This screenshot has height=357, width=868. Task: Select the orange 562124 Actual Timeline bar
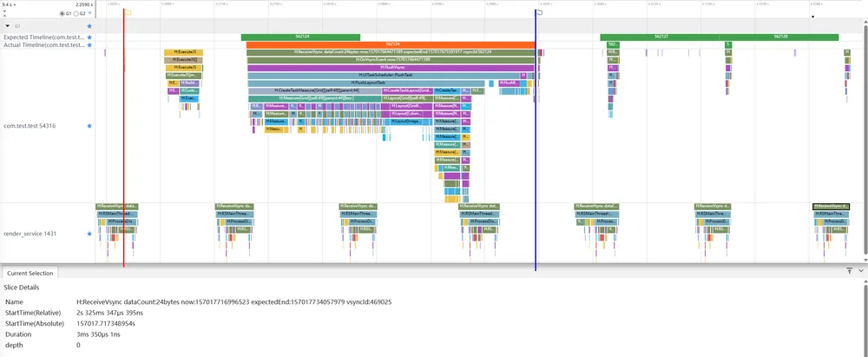click(391, 44)
